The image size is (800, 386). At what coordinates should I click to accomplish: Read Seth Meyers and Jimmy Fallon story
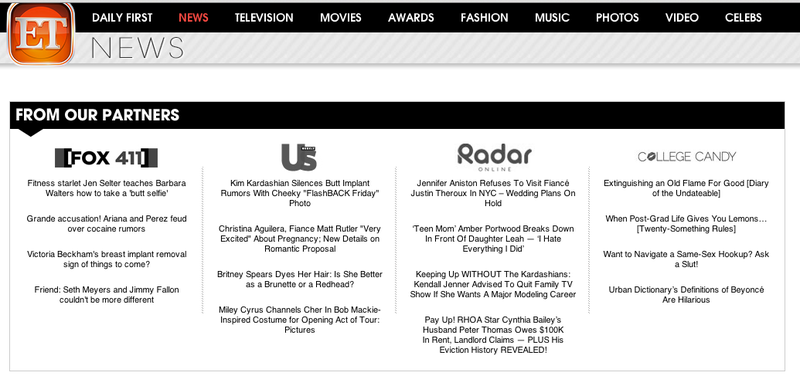click(107, 295)
